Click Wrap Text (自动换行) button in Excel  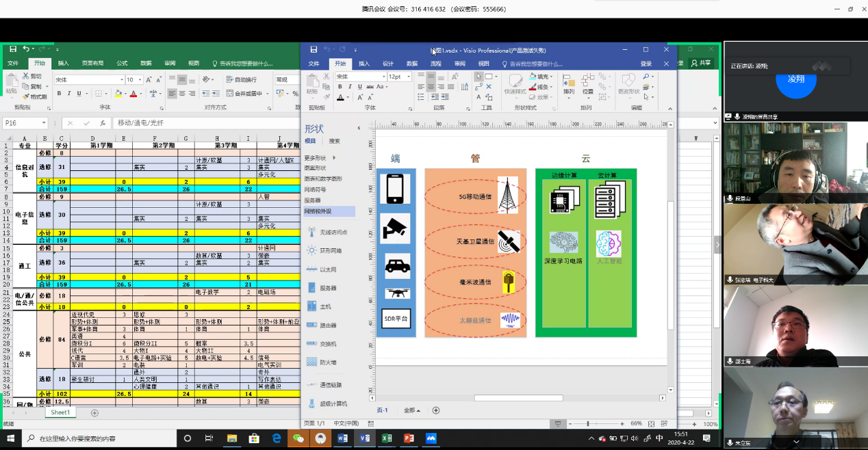pyautogui.click(x=240, y=79)
